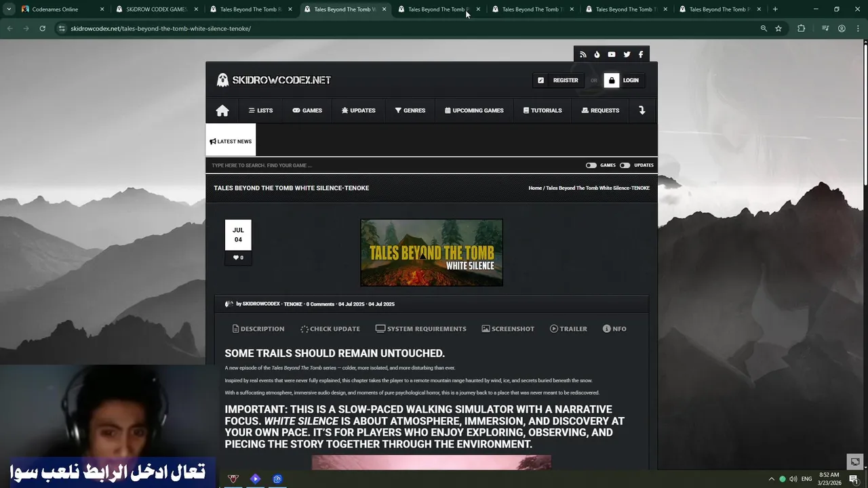Click the SKIDROWCODEX.NET ghost logo
This screenshot has height=488, width=868.
pyautogui.click(x=222, y=80)
